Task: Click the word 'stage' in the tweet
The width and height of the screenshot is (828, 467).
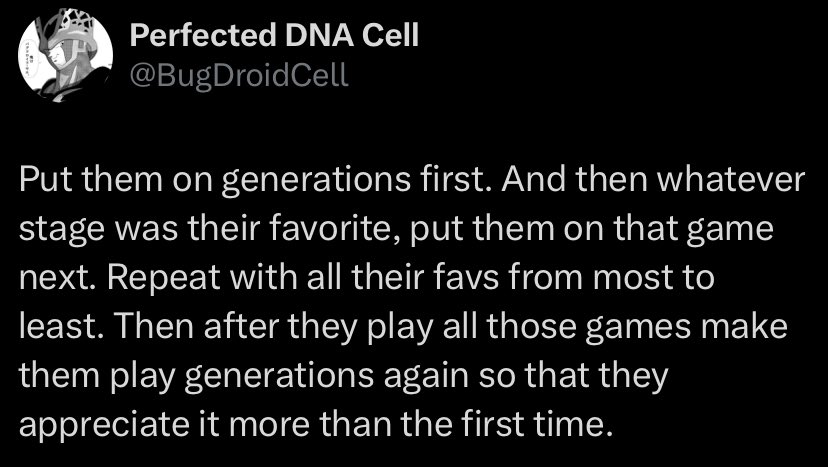Action: [61, 230]
